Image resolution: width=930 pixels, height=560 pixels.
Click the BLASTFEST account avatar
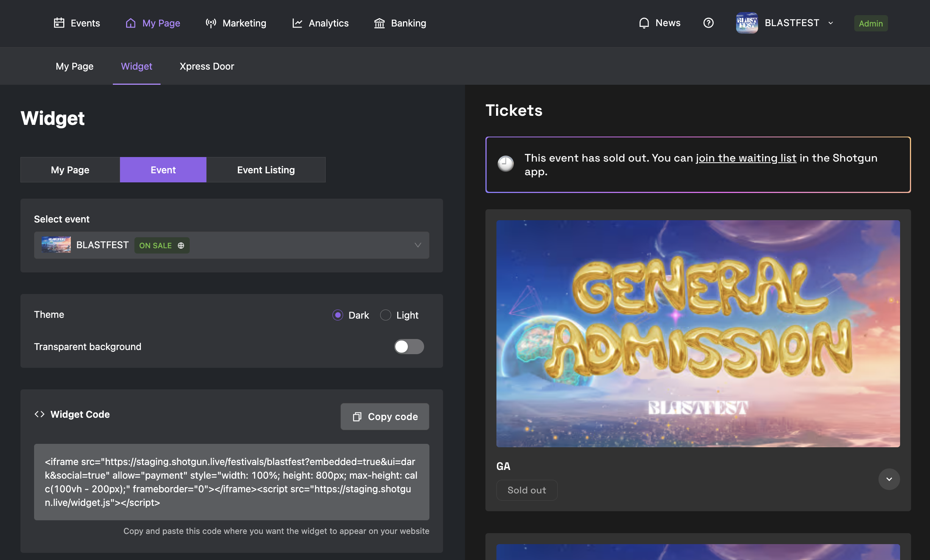(747, 23)
